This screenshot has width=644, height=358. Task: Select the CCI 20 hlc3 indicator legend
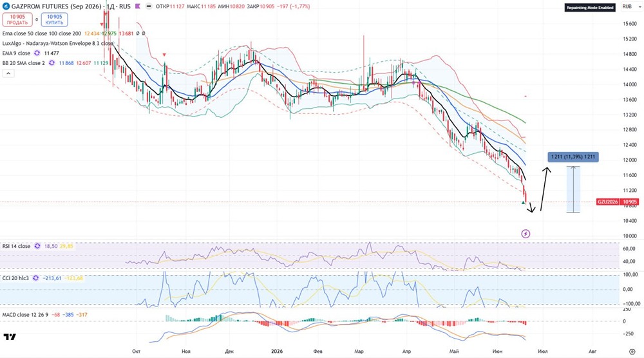(15, 278)
